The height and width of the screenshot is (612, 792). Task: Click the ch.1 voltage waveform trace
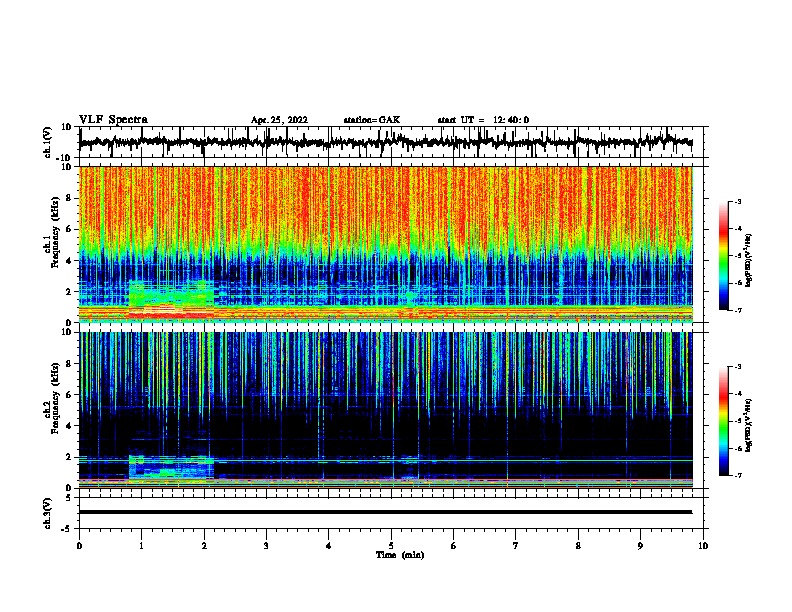click(x=386, y=142)
